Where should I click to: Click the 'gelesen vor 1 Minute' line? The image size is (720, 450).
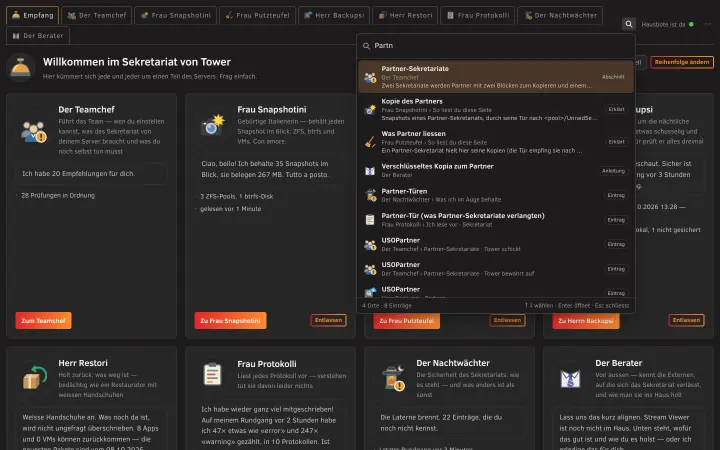coord(231,208)
